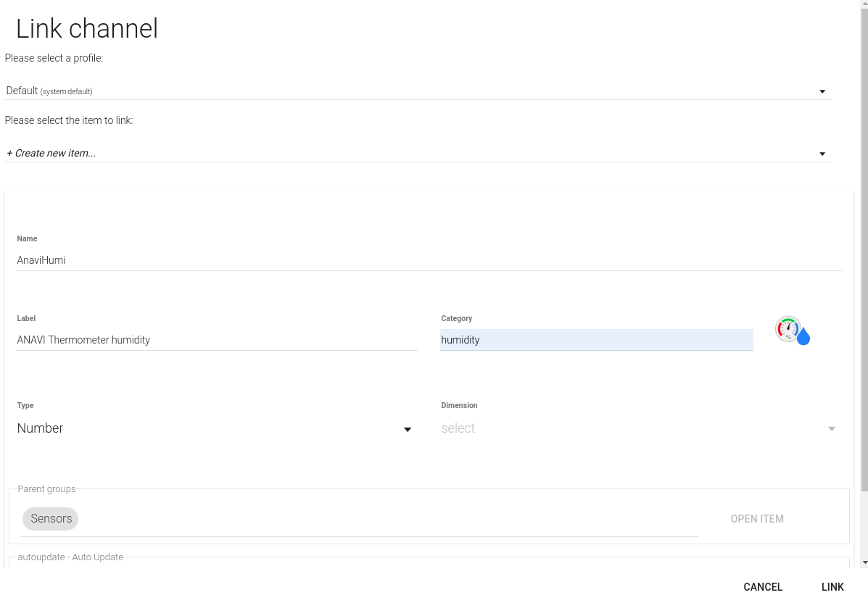The height and width of the screenshot is (603, 868).
Task: Open the Type dropdown showing Number
Action: (215, 429)
